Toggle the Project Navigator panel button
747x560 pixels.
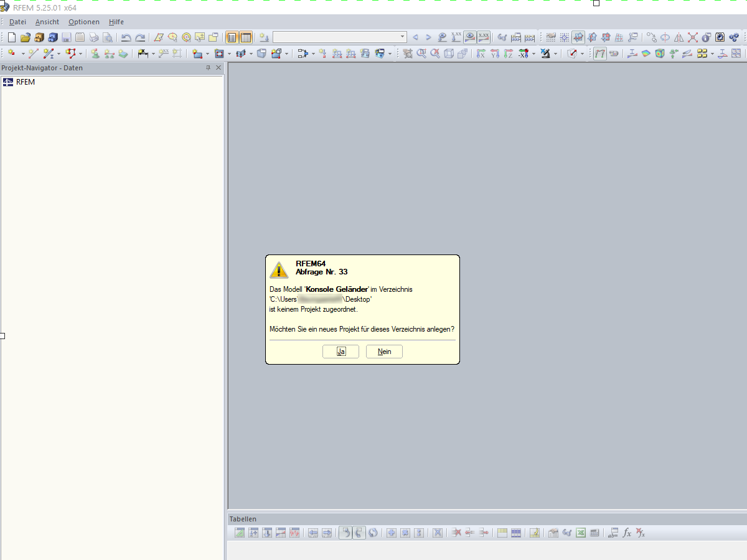click(232, 37)
